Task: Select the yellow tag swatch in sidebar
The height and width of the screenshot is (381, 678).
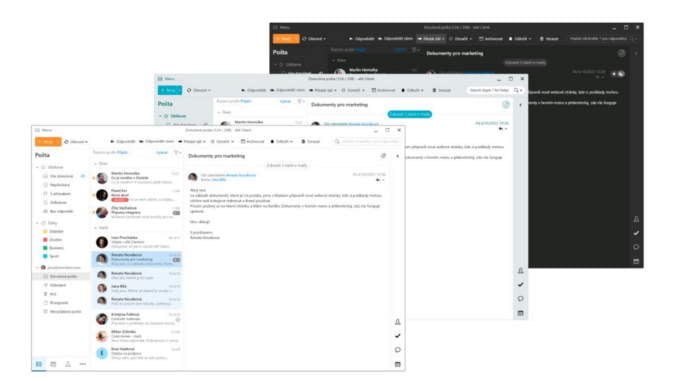Action: pos(45,231)
